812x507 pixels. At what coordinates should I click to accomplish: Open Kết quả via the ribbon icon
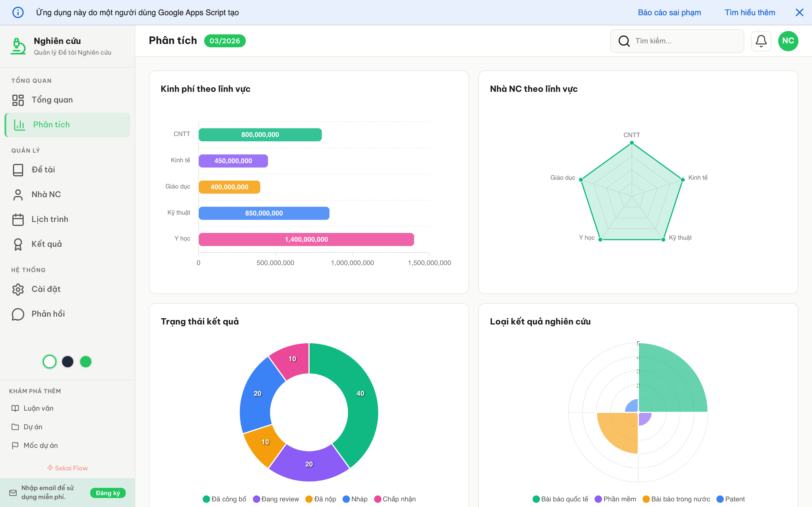coord(18,244)
